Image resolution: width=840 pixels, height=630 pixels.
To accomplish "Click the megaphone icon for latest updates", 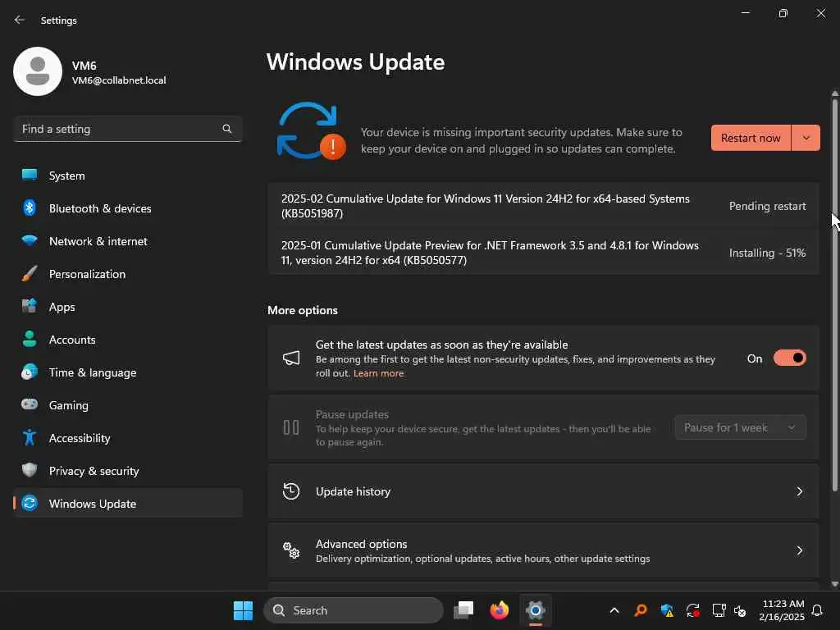I will 291,358.
